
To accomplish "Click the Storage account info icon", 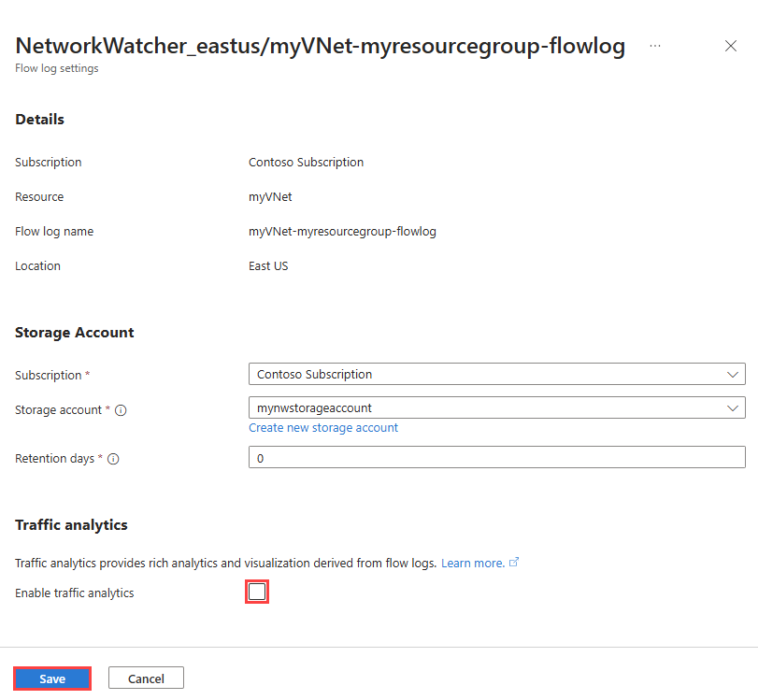I will point(122,409).
